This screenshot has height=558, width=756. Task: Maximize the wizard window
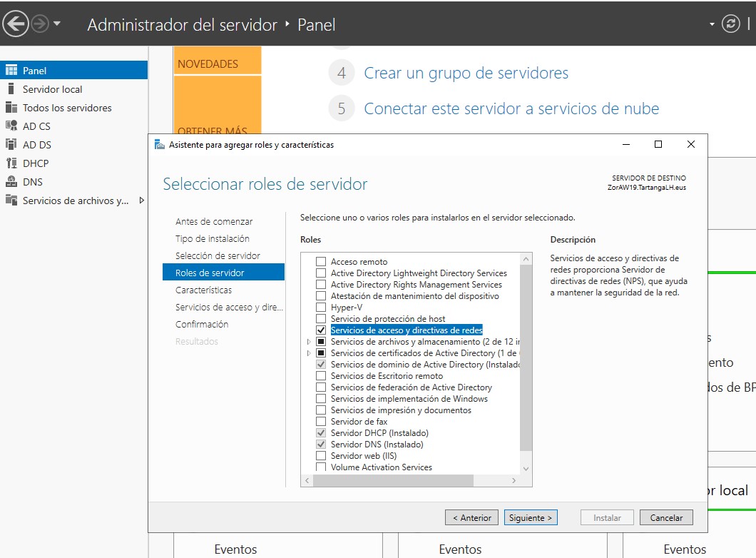pyautogui.click(x=658, y=144)
